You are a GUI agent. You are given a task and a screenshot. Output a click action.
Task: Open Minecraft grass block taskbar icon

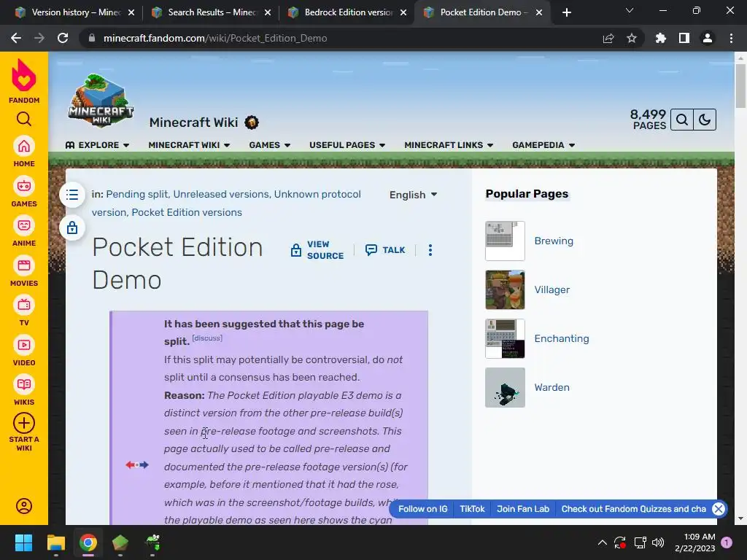120,542
